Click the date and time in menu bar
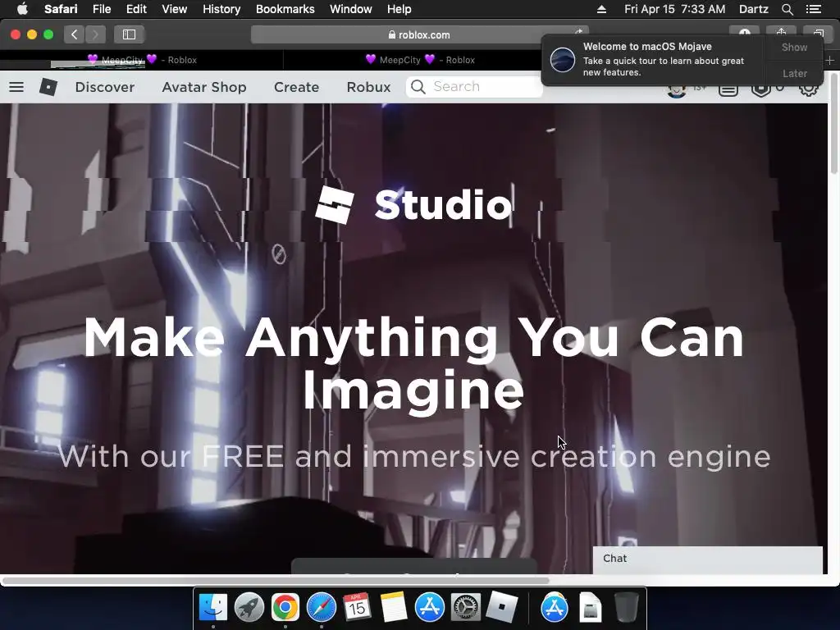The image size is (840, 630). coord(674,9)
